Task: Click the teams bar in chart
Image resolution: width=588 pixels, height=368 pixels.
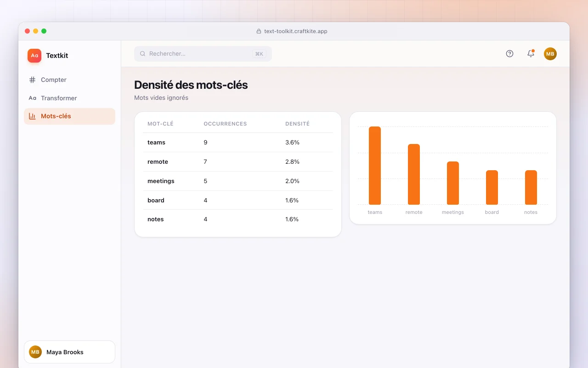Action: 375,166
